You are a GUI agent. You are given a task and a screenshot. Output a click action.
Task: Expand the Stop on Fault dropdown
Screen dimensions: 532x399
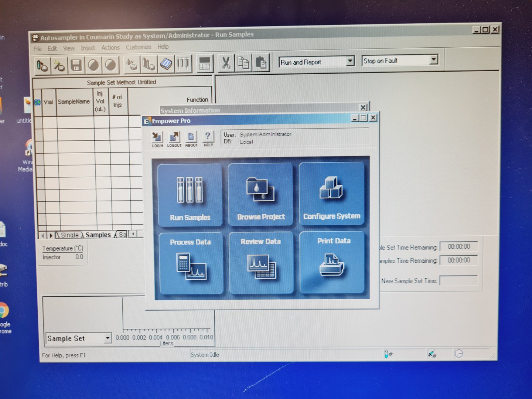pyautogui.click(x=434, y=59)
